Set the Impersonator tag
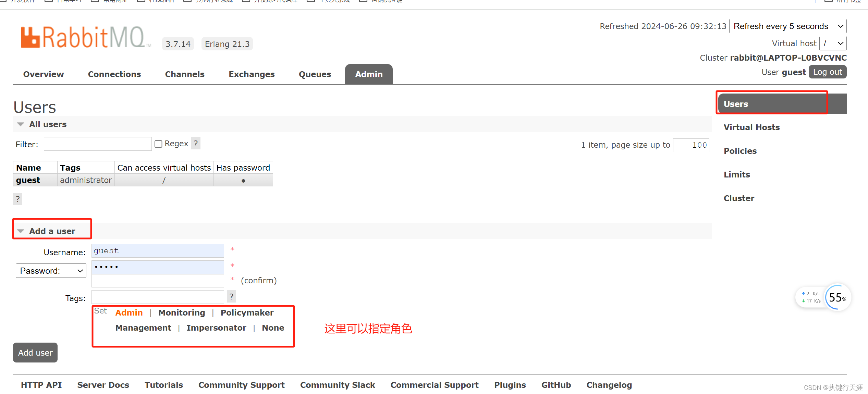This screenshot has height=394, width=868. tap(216, 328)
